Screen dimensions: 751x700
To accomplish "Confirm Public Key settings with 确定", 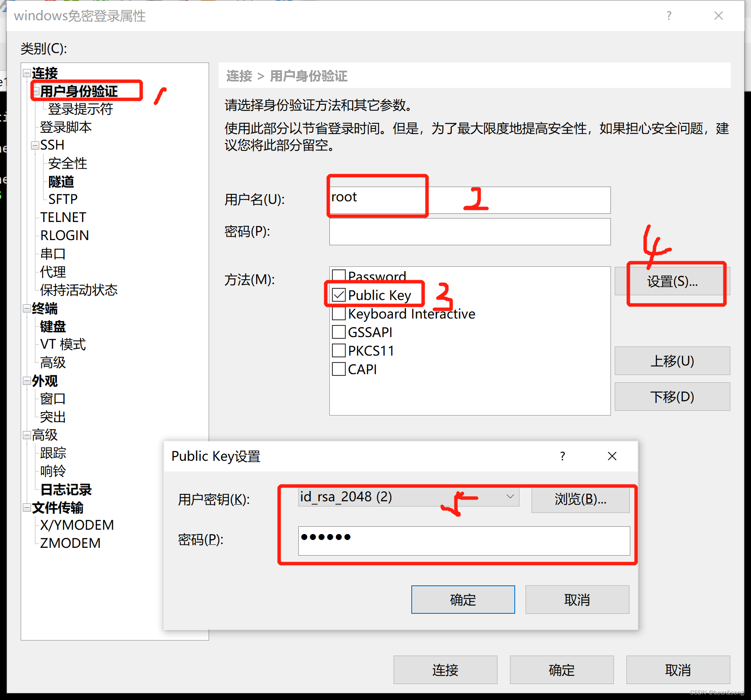I will pos(463,599).
